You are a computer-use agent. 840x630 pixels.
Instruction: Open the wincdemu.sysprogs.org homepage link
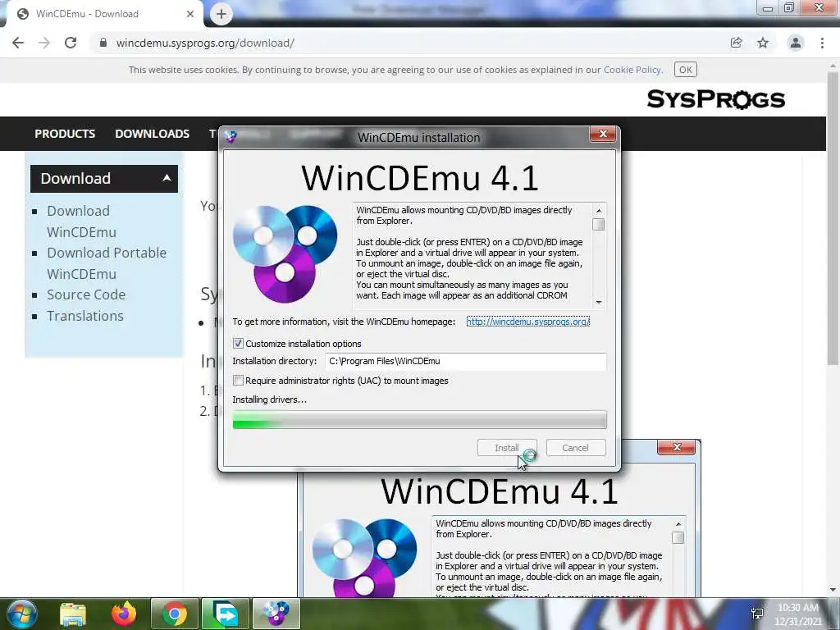[x=527, y=322]
